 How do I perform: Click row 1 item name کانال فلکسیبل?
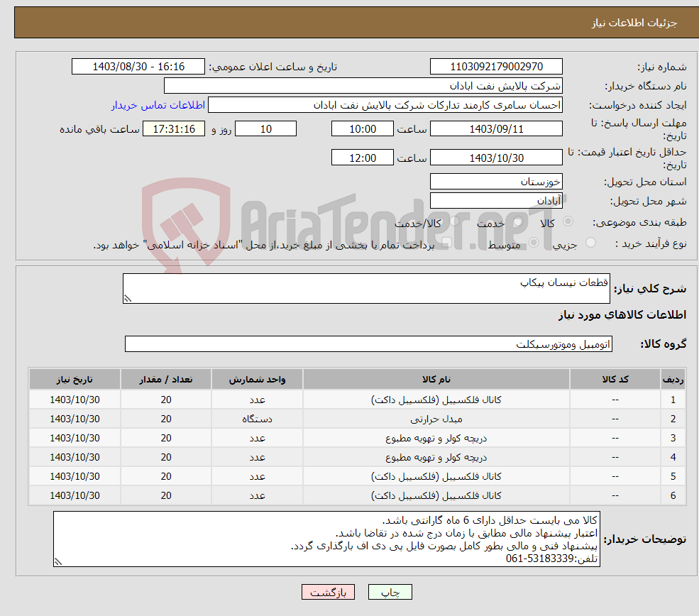[x=436, y=400]
